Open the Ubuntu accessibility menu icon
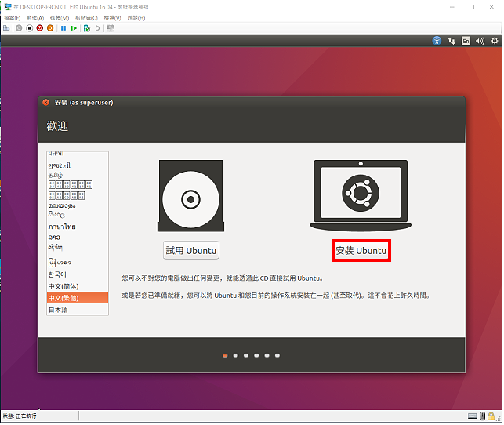Viewport: 504px width, 425px height. coord(437,41)
